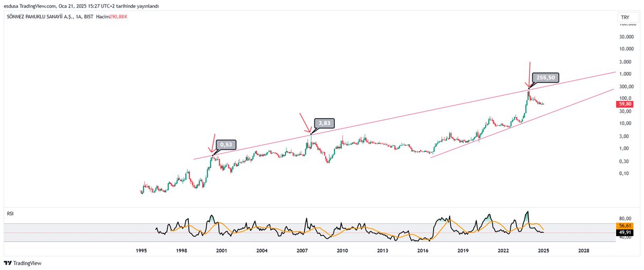Click the 255,50 price callout label
Image resolution: width=644 pixels, height=270 pixels.
click(x=547, y=77)
